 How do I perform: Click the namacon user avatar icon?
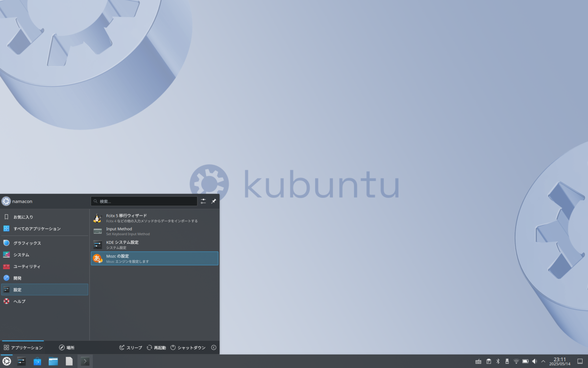[x=6, y=201]
